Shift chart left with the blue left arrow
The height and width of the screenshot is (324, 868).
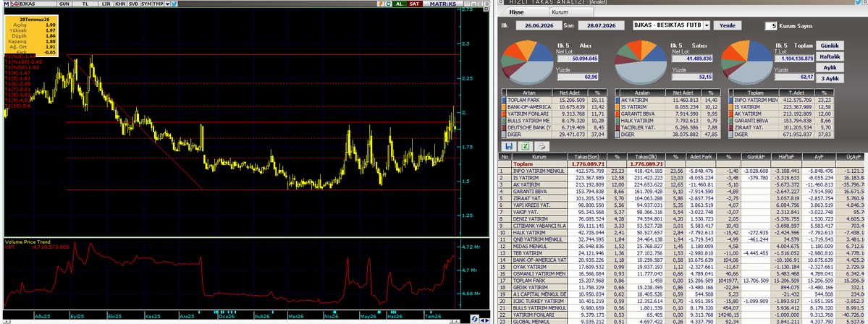[x=483, y=319]
